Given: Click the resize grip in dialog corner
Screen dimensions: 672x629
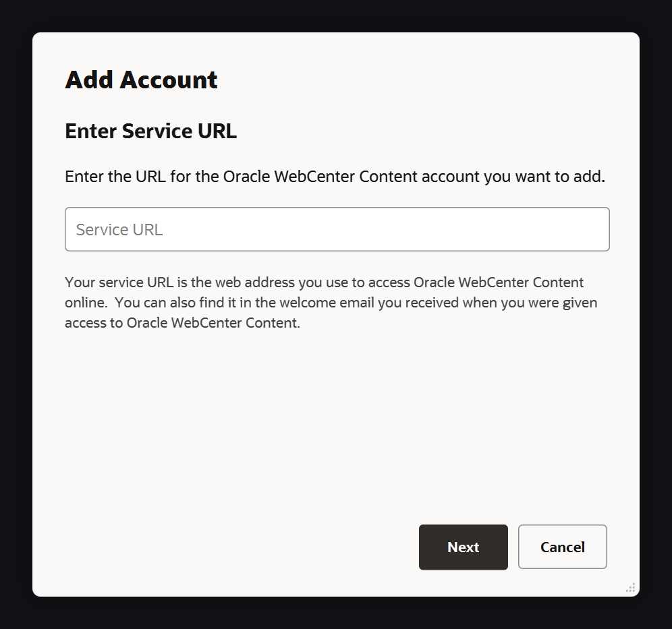Looking at the screenshot, I should tap(630, 588).
